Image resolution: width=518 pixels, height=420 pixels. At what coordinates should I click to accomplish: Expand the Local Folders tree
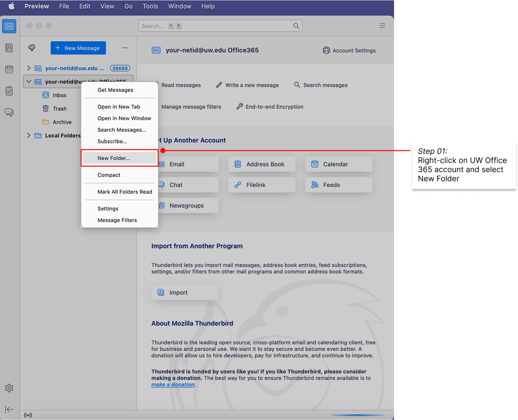coord(28,136)
